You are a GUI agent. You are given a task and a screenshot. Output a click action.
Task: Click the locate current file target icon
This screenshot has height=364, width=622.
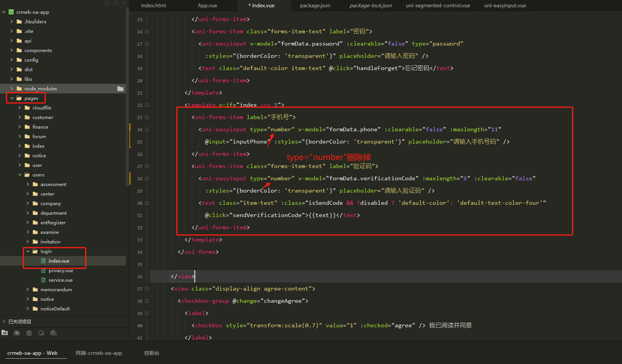click(x=107, y=3)
